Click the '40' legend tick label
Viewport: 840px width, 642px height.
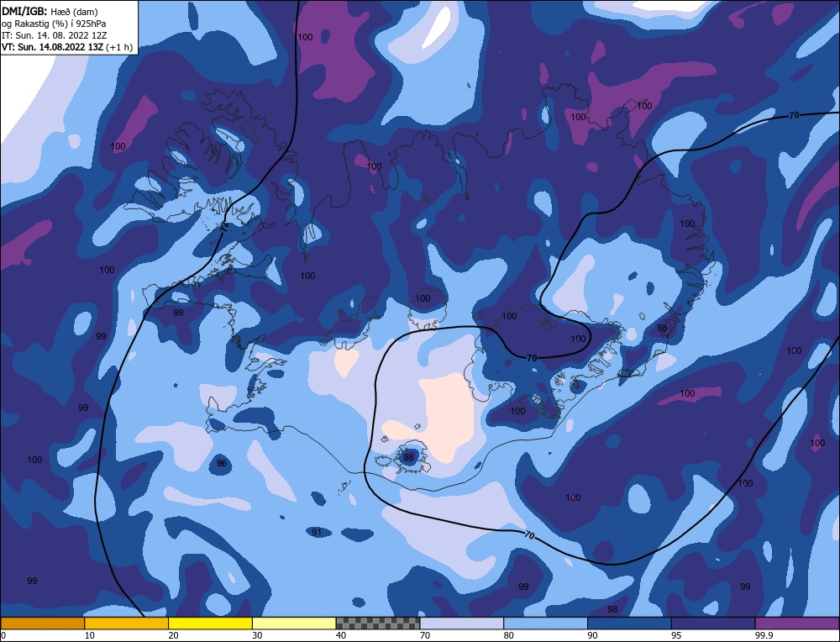click(341, 635)
